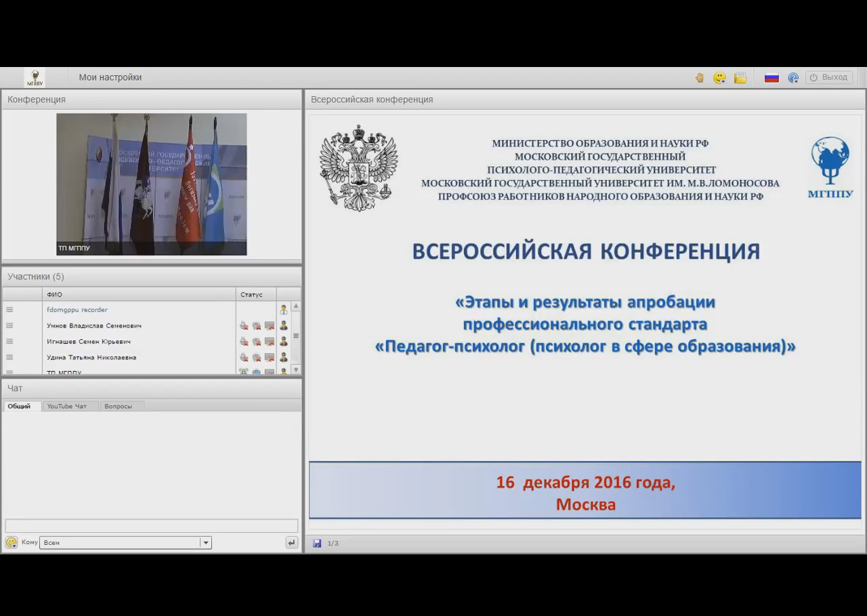This screenshot has width=867, height=616.
Task: Open the smiley status menu
Action: tap(719, 78)
